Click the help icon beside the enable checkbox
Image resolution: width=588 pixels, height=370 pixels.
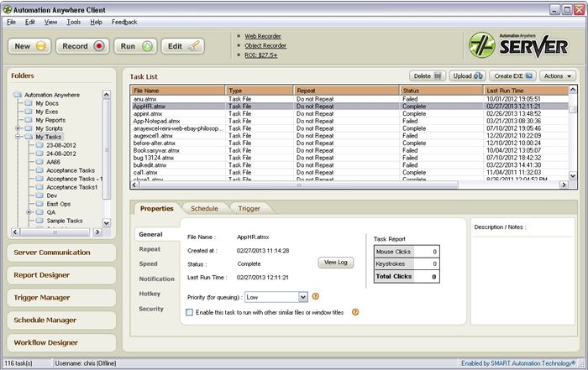click(x=355, y=312)
